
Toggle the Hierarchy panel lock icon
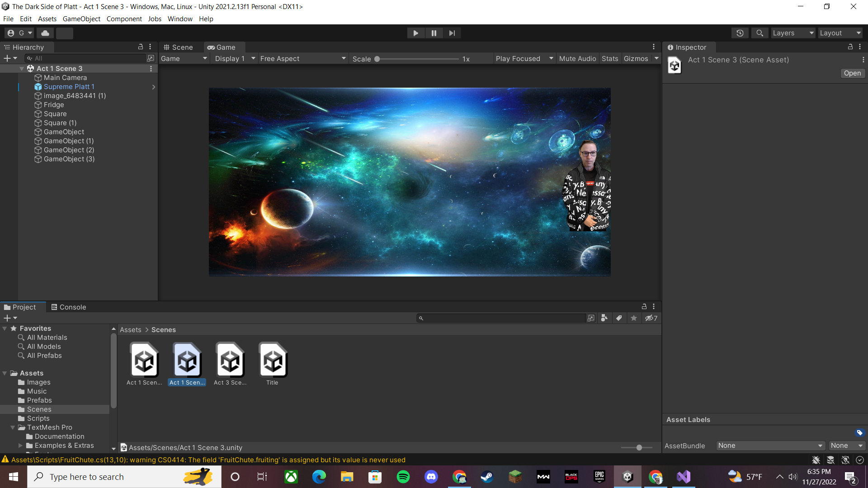141,47
